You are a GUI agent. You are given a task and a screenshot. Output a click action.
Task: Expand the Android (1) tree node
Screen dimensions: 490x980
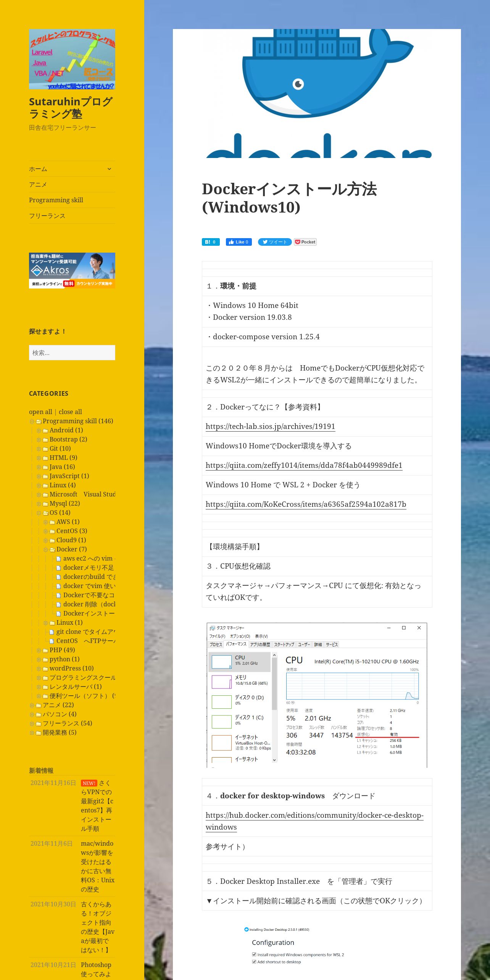tap(39, 430)
